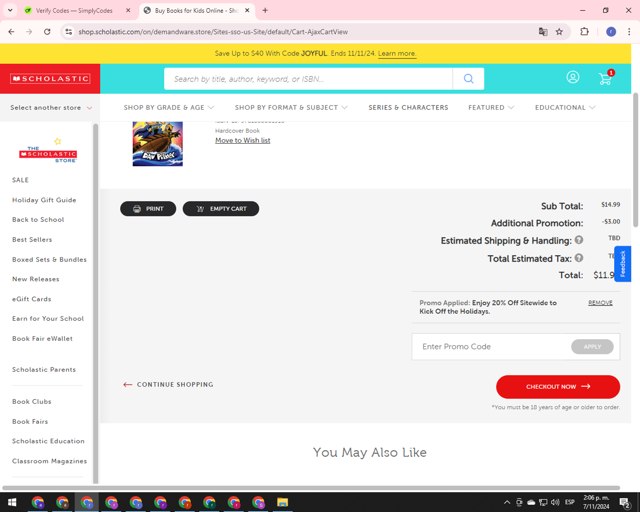Image resolution: width=640 pixels, height=512 pixels.
Task: Open the Sale sidebar link
Action: click(20, 180)
